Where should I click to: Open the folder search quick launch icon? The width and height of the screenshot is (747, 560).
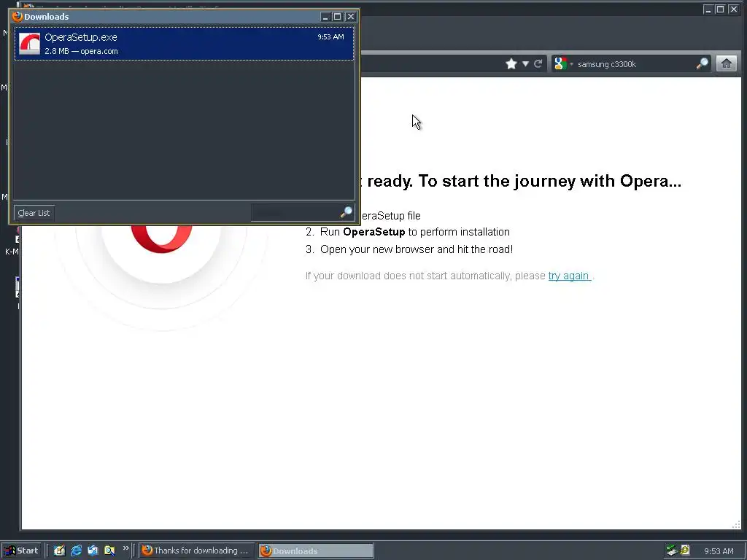109,551
